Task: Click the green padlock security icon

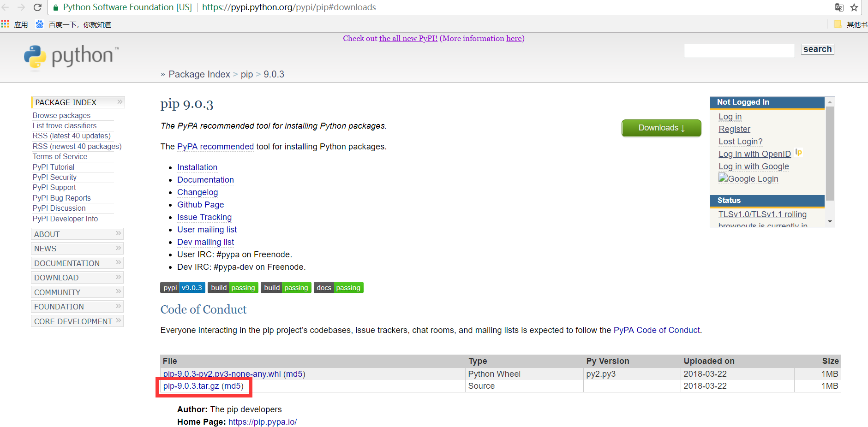Action: point(56,7)
